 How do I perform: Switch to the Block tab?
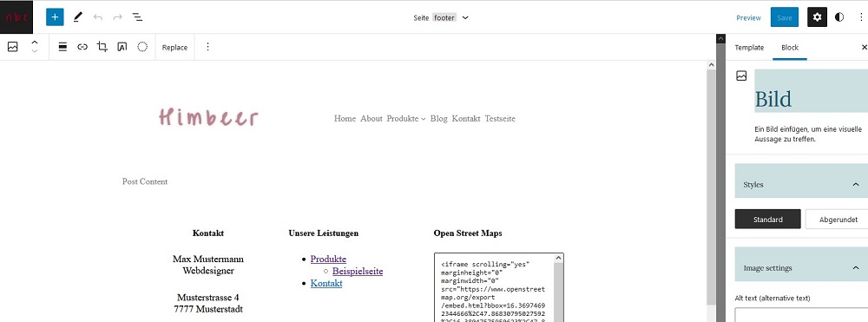pyautogui.click(x=790, y=48)
